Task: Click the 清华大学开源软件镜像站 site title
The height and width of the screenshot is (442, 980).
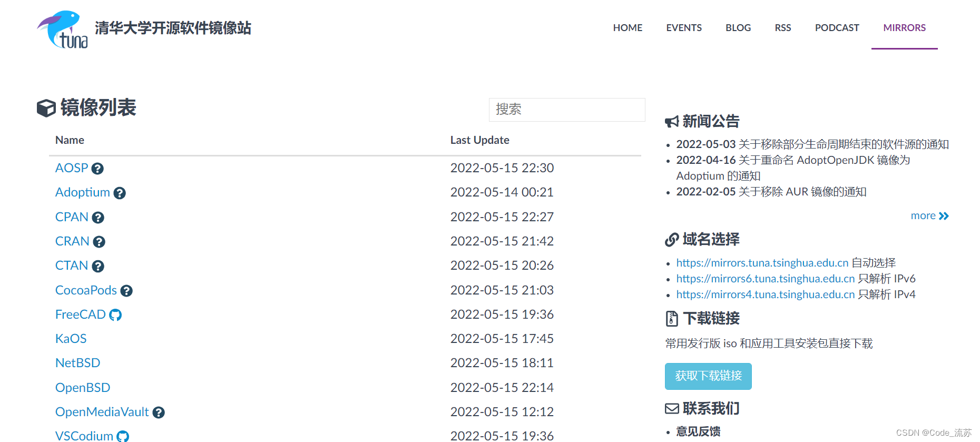Action: coord(173,28)
